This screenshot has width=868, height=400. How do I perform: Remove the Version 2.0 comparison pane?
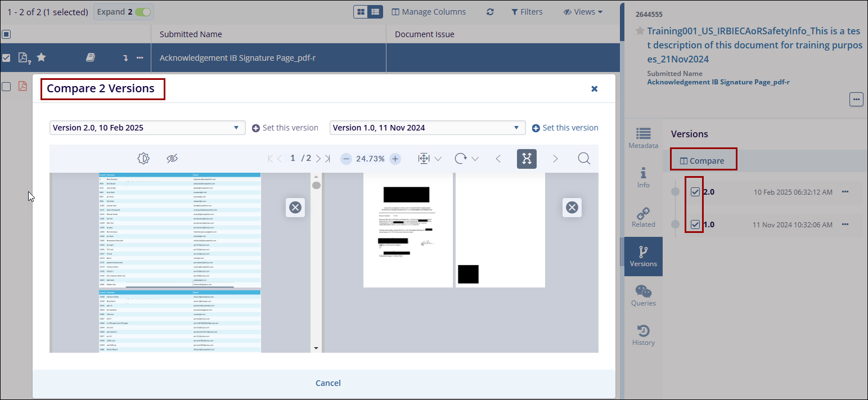(x=295, y=208)
